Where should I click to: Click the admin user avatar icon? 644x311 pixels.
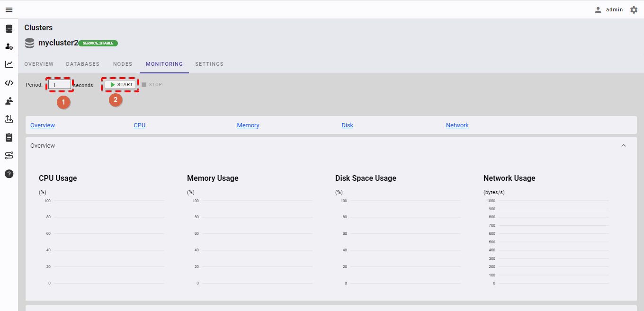pyautogui.click(x=598, y=9)
